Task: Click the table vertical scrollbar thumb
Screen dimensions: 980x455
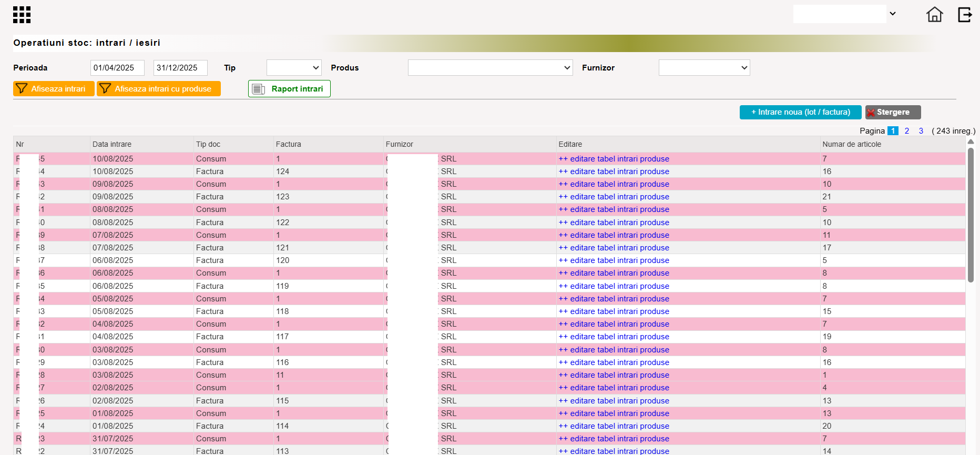Action: [x=971, y=215]
